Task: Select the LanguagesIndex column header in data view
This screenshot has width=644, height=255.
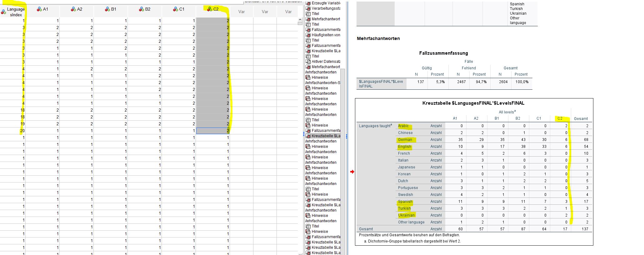Action: [x=12, y=12]
